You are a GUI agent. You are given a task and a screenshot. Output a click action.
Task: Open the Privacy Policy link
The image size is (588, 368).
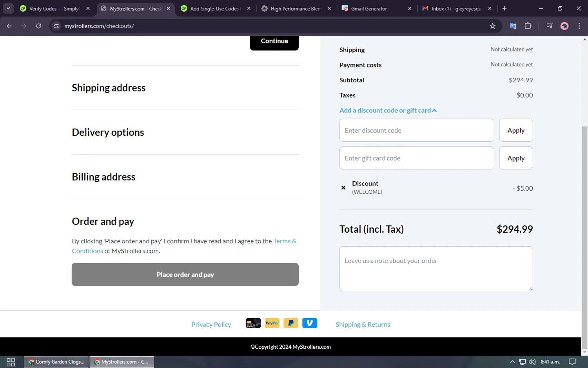(x=211, y=324)
